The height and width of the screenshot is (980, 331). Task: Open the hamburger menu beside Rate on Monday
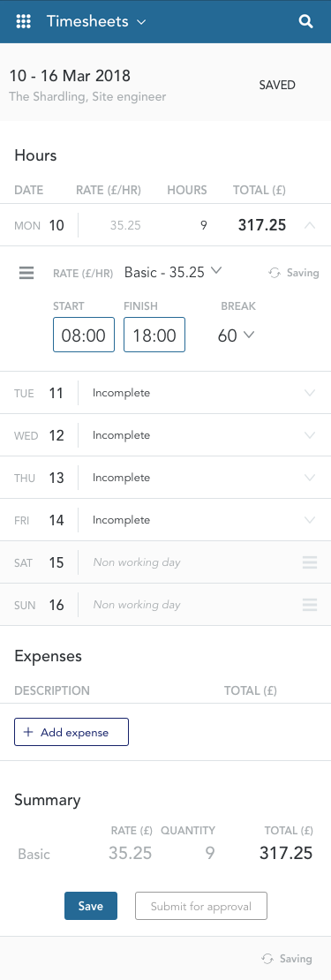26,273
